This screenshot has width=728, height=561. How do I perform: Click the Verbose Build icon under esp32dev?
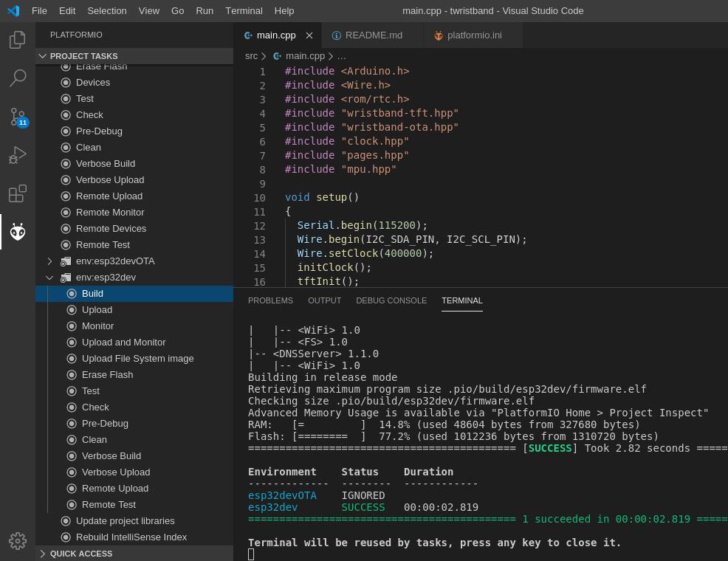coord(72,456)
